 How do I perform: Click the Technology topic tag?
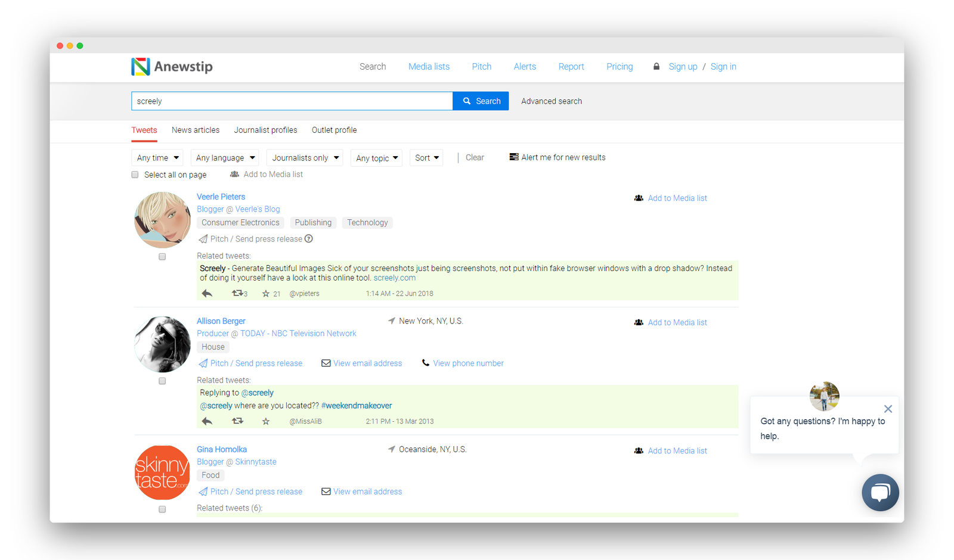tap(367, 223)
